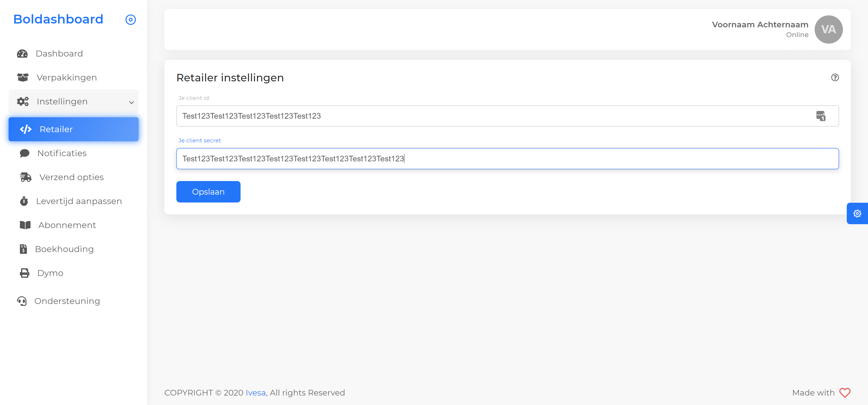
Task: Click the Verpakkingen box icon
Action: coord(23,78)
